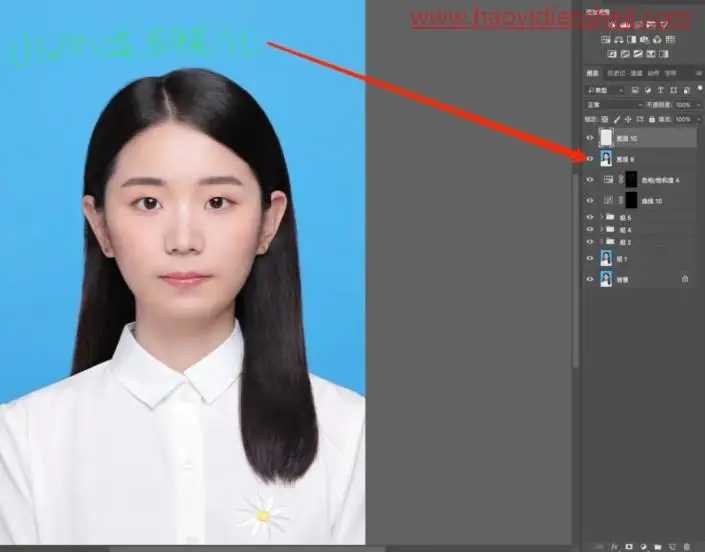Toggle layer filtering on or off

click(700, 88)
